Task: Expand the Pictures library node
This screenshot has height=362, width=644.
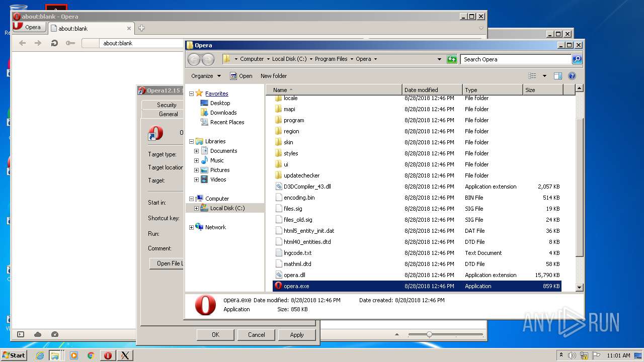Action: pyautogui.click(x=196, y=170)
